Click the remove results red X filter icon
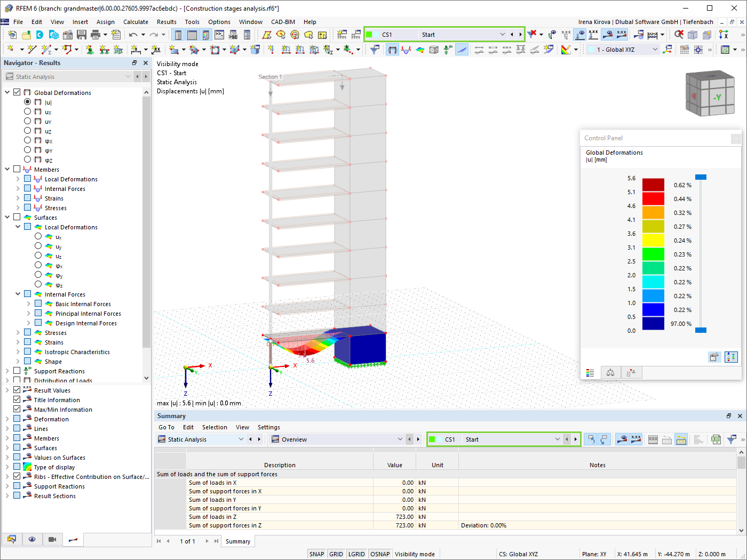747x560 pixels. pos(532,35)
